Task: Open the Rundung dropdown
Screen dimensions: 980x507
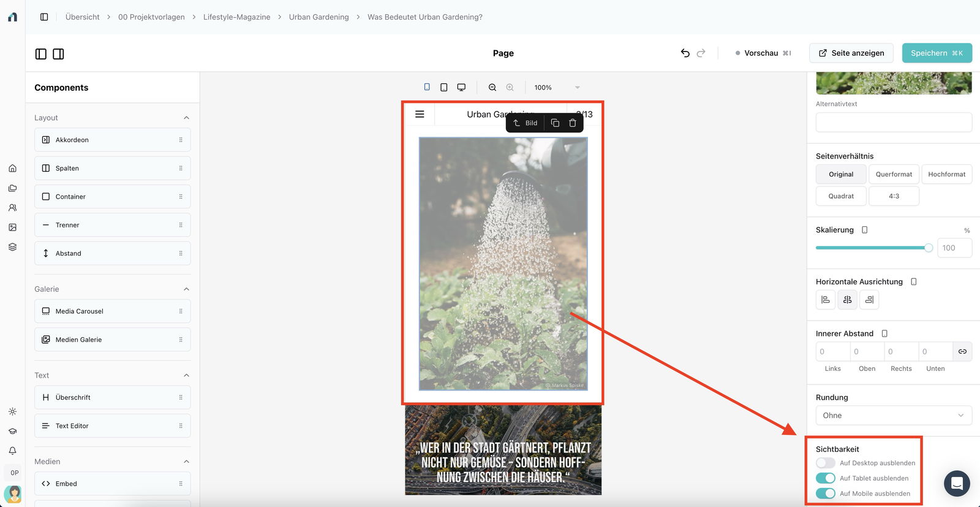Action: pyautogui.click(x=893, y=415)
